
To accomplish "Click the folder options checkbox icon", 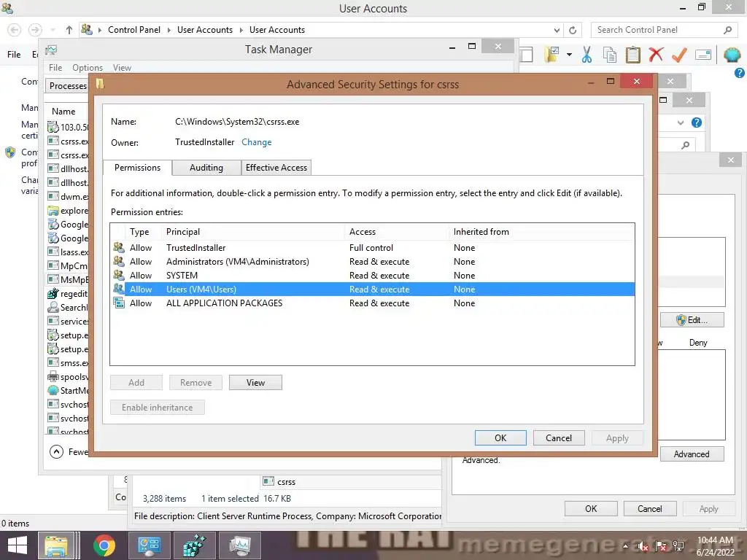I will point(552,55).
